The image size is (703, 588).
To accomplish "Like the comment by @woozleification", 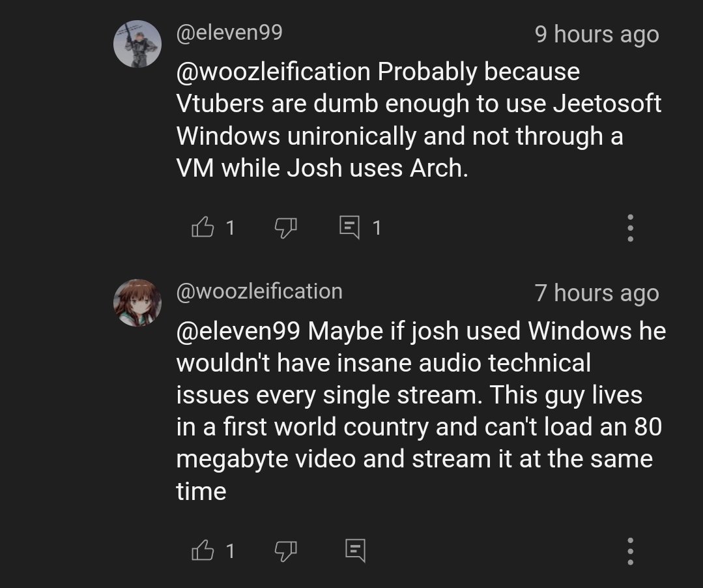I will pos(203,551).
